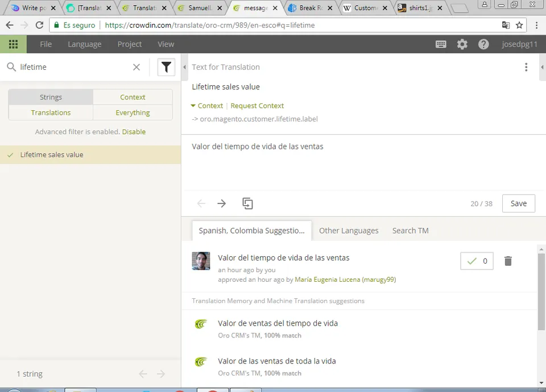The width and height of the screenshot is (546, 392).
Task: Click the suggestions panel scrollbar
Action: tap(541, 291)
